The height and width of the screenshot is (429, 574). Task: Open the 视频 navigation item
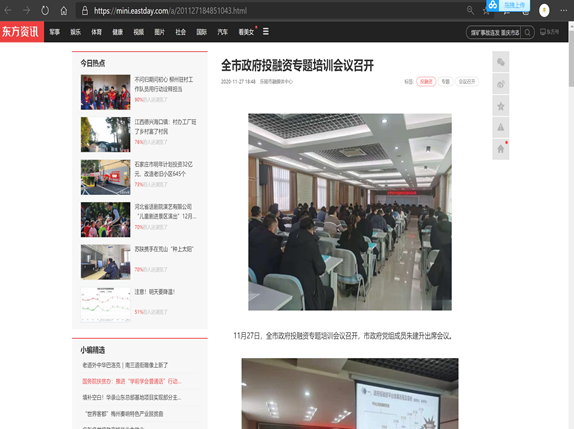tap(139, 32)
